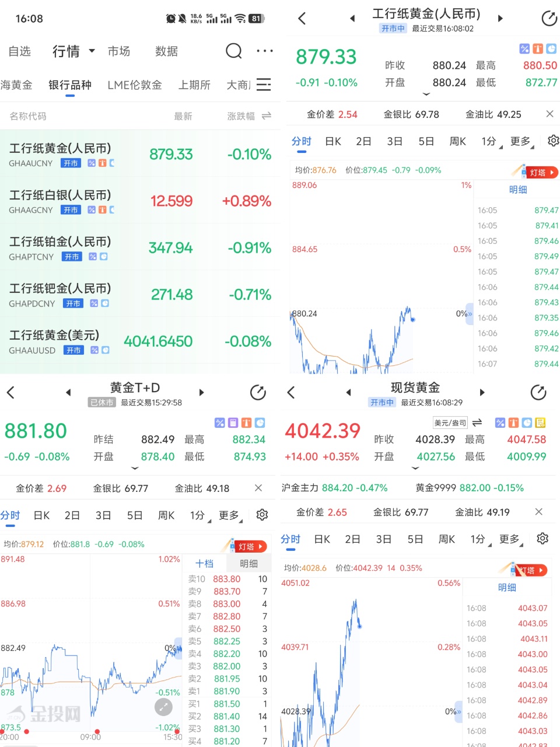Tap purple calculator icon in 黄金T+D panel

coord(233,423)
